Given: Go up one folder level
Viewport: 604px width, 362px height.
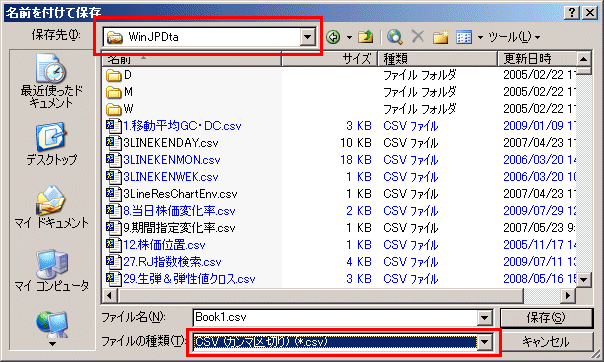Looking at the screenshot, I should tap(366, 37).
